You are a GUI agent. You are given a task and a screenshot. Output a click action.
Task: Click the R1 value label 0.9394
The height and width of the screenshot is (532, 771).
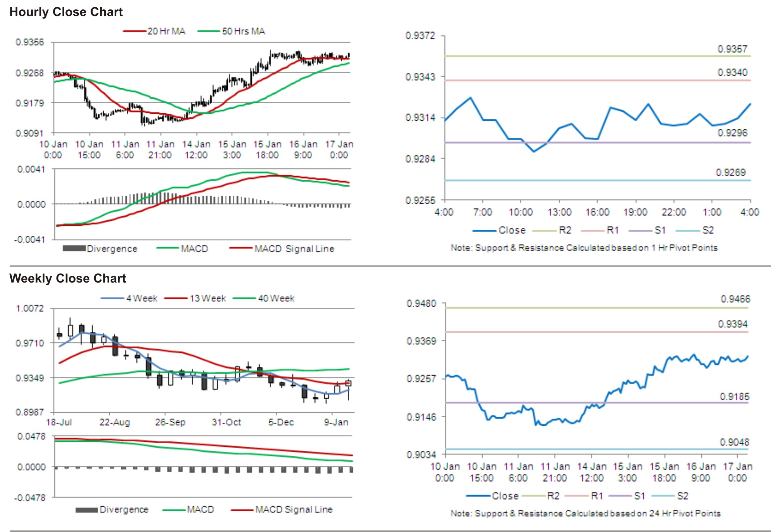click(733, 324)
